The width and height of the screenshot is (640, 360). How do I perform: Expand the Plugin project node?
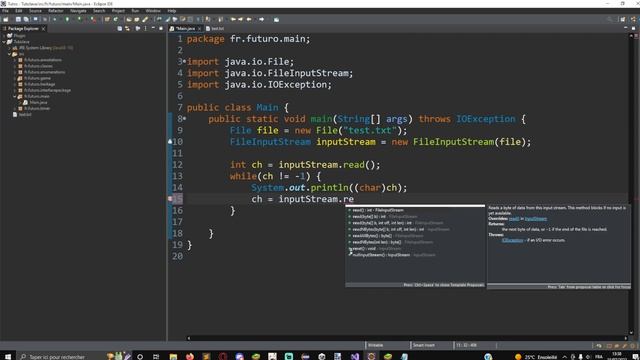(x=4, y=36)
